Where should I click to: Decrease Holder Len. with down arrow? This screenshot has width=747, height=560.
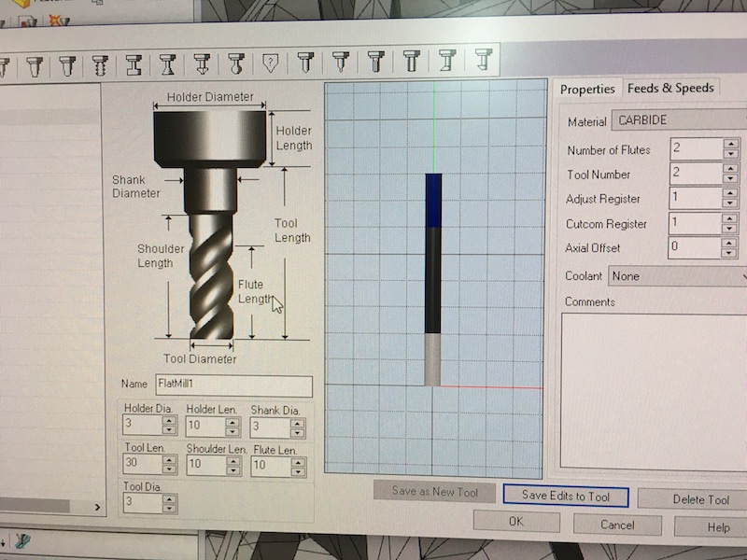233,431
